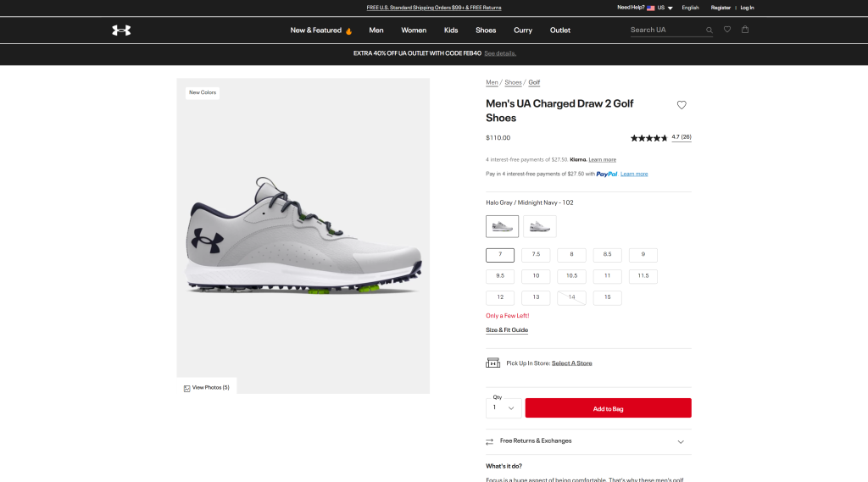Click the US flag icon
This screenshot has width=868, height=482.
pyautogui.click(x=651, y=8)
